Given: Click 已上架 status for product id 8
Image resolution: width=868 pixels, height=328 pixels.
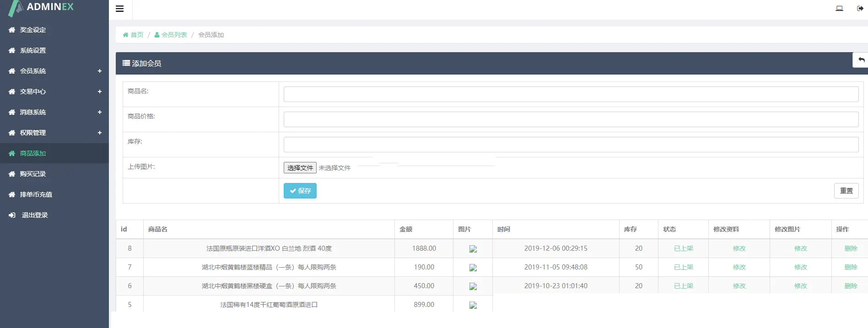Looking at the screenshot, I should coord(684,248).
